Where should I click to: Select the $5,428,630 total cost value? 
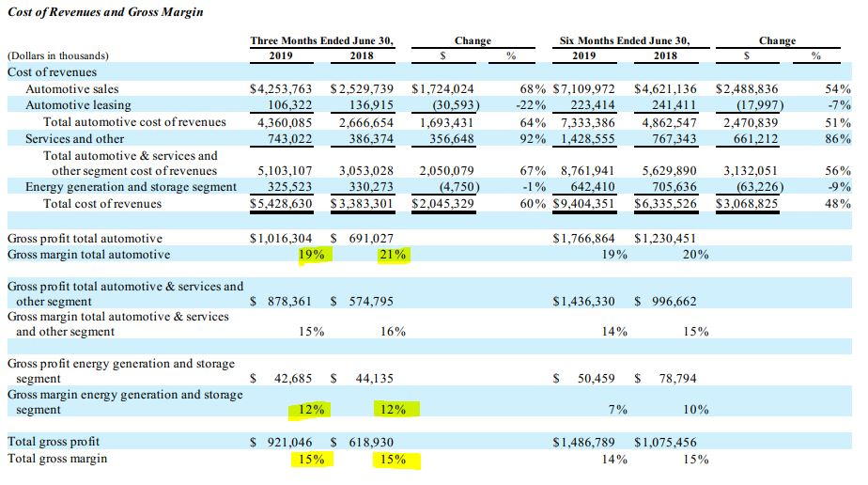coord(286,204)
